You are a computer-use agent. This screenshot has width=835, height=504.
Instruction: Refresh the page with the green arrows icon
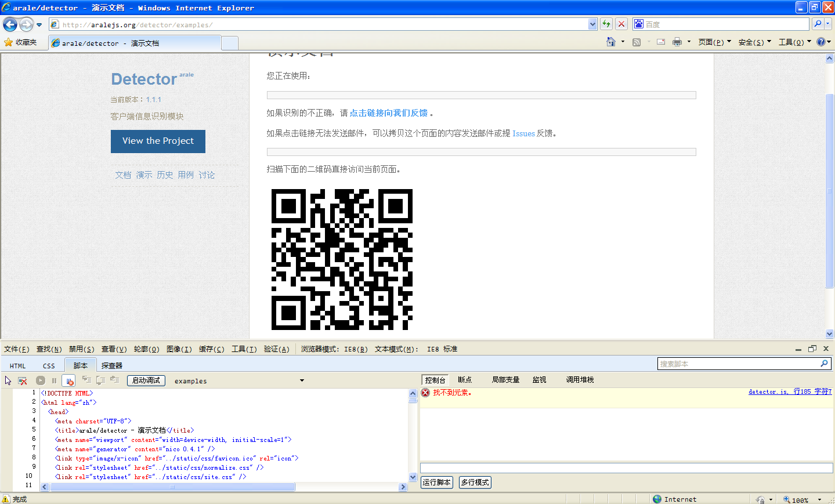[606, 24]
